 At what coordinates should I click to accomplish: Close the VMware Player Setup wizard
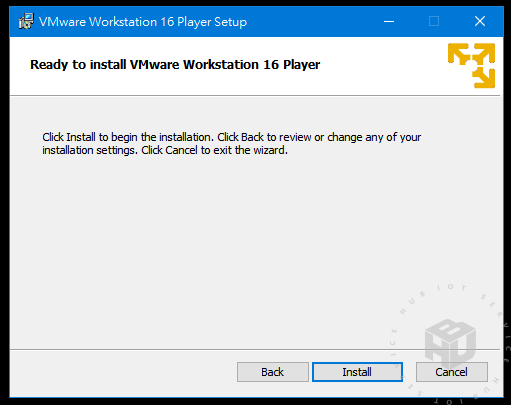coord(480,22)
